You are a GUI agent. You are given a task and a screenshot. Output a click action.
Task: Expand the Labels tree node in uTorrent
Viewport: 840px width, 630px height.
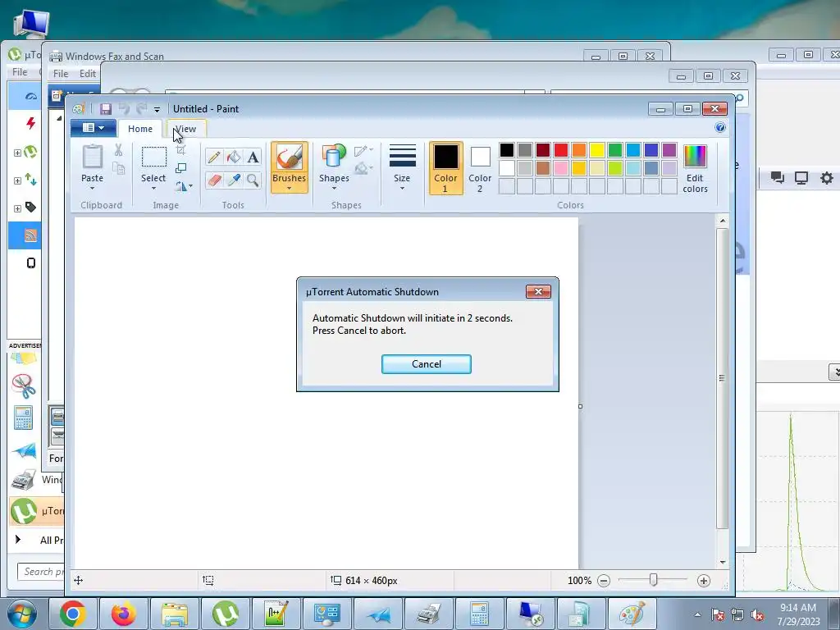point(17,208)
